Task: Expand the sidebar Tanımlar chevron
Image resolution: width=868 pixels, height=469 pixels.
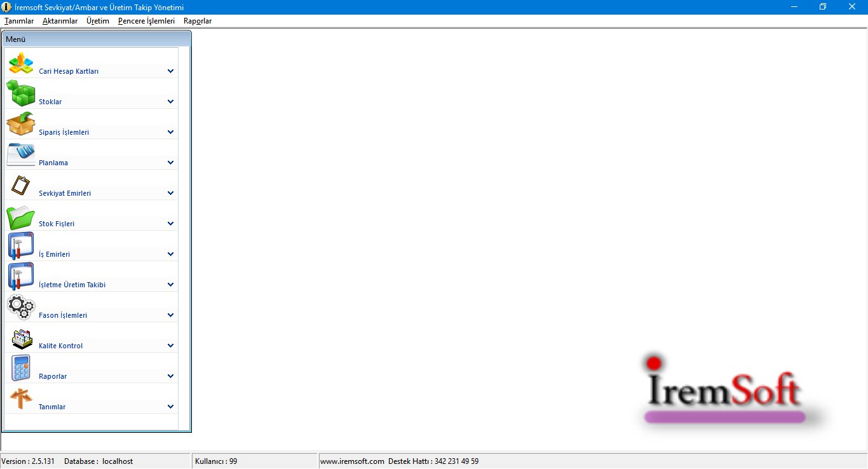Action: [x=170, y=407]
